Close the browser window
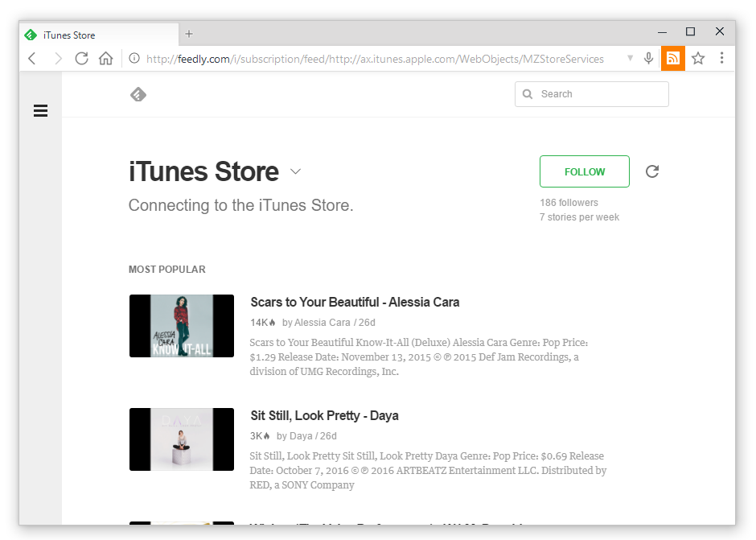The width and height of the screenshot is (756, 540). [x=720, y=31]
